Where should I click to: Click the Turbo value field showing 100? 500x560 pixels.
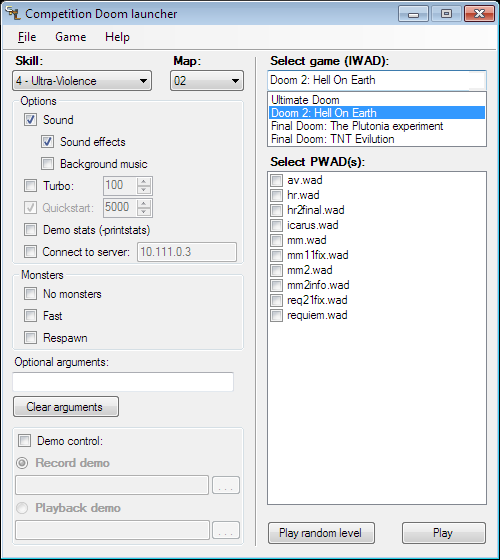click(x=120, y=186)
